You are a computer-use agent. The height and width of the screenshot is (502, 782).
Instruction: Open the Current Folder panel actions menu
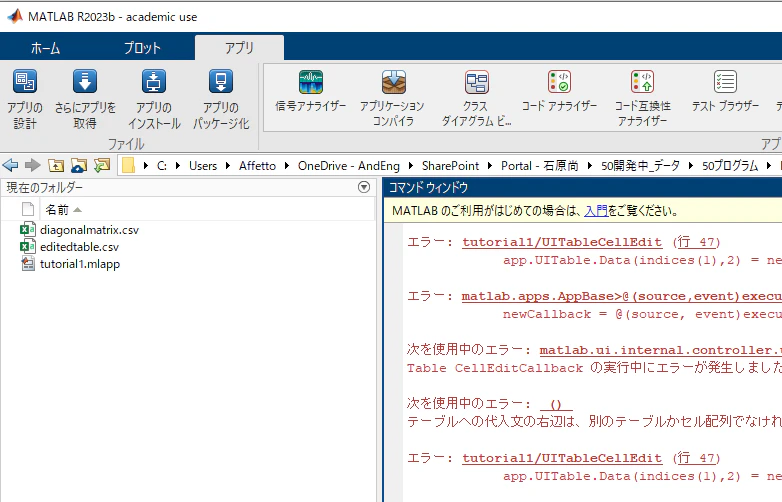coord(364,187)
